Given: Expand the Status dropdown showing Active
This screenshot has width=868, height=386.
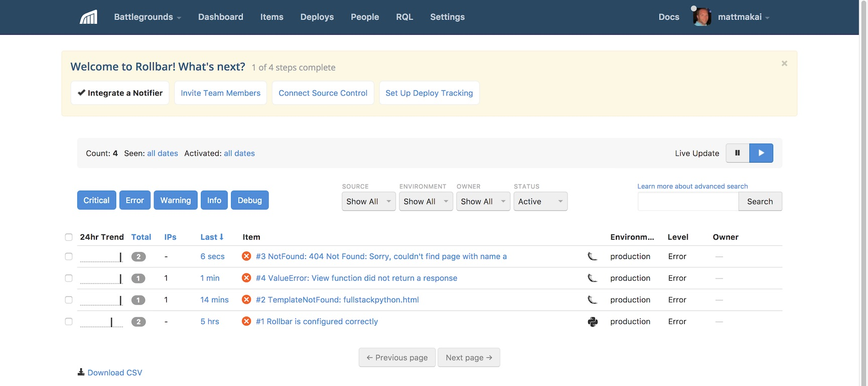Looking at the screenshot, I should click(x=540, y=201).
